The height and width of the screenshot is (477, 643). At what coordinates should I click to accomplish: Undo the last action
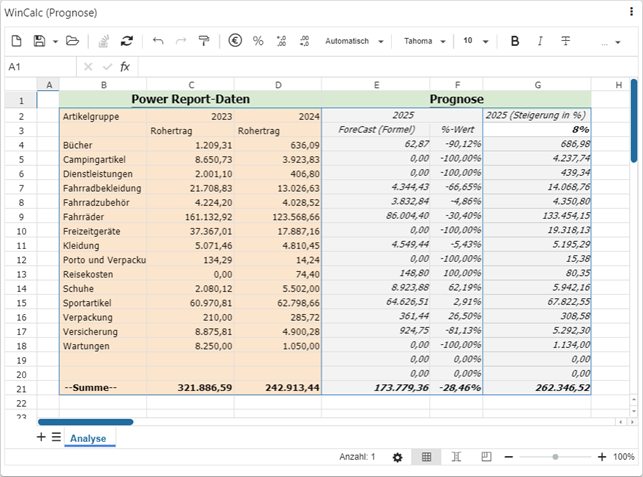coord(158,41)
